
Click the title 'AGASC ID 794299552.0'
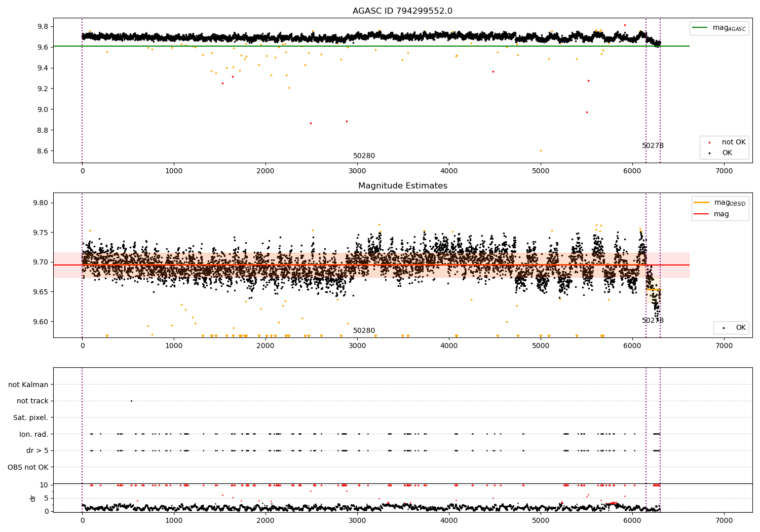[x=402, y=11]
